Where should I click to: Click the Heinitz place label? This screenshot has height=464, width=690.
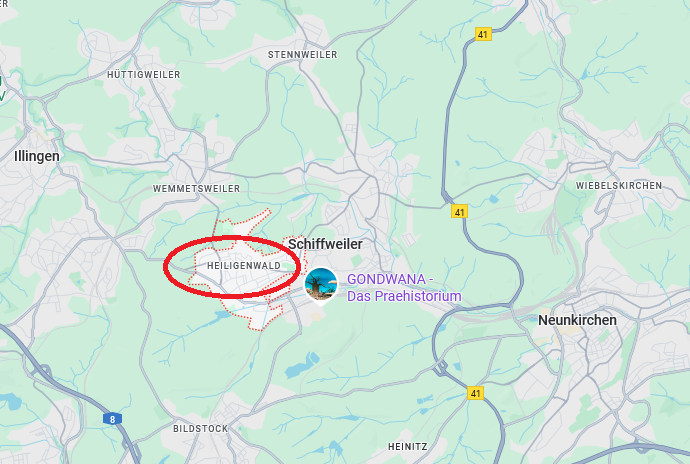click(407, 447)
